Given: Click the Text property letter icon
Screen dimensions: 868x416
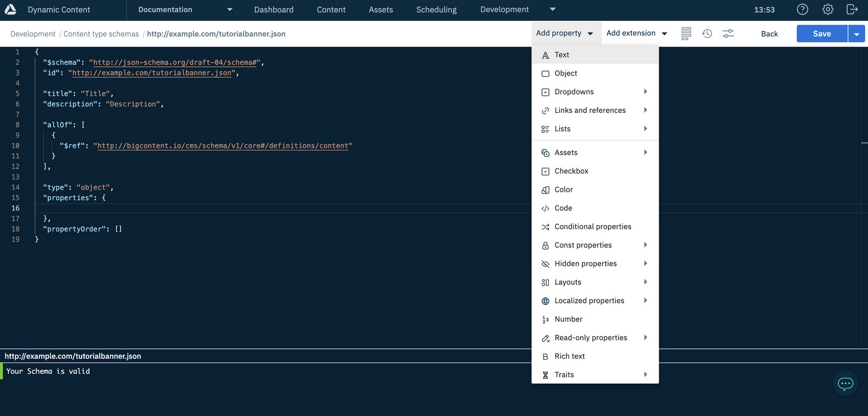Looking at the screenshot, I should point(545,55).
